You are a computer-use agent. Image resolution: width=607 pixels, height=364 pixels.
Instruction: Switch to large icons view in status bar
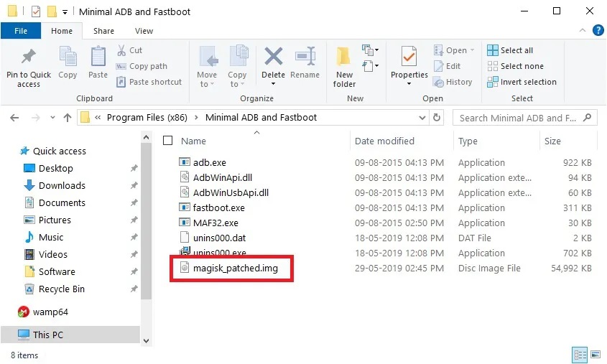pyautogui.click(x=595, y=355)
